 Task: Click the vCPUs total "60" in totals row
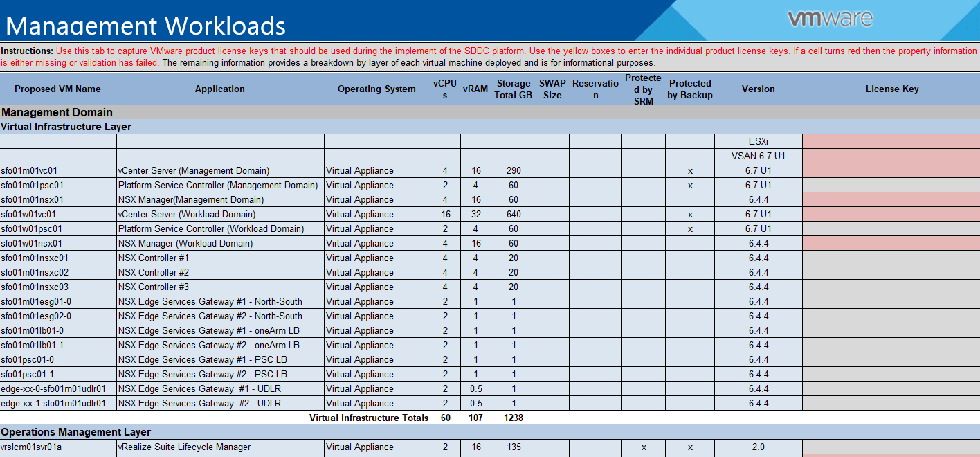tap(445, 418)
